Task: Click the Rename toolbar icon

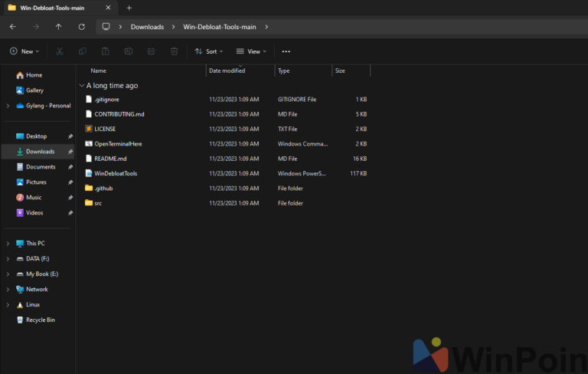Action: 129,51
